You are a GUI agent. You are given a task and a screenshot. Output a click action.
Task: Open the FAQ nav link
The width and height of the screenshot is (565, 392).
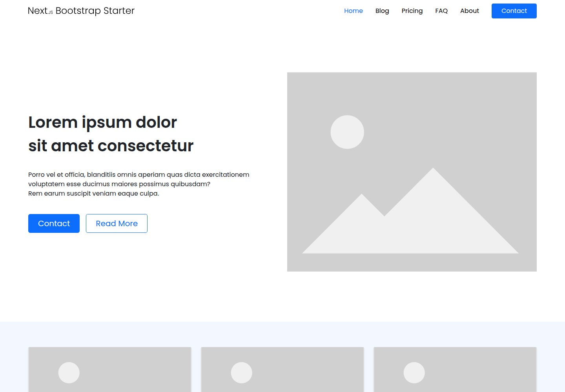pyautogui.click(x=441, y=11)
